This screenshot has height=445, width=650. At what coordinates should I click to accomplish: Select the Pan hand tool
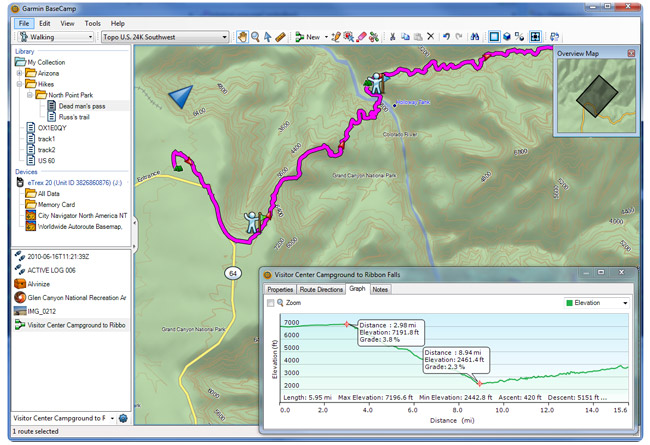click(x=242, y=37)
